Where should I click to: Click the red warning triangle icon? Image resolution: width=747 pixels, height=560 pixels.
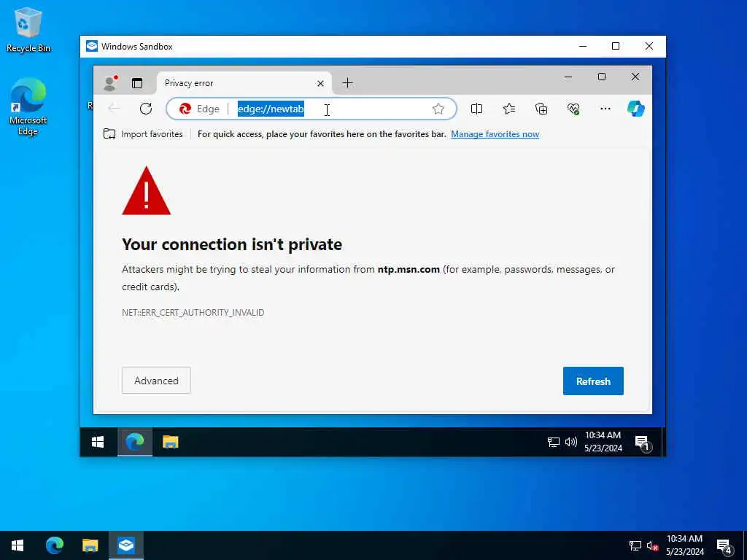146,192
